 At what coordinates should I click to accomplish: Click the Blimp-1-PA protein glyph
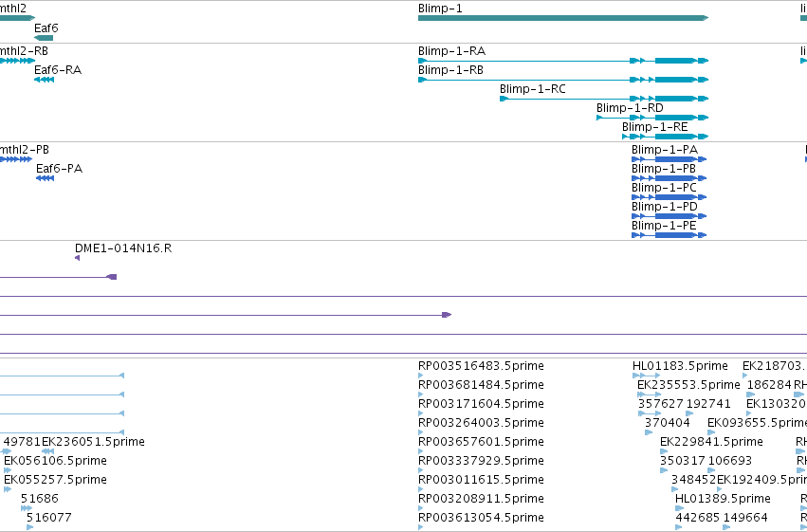tap(669, 159)
